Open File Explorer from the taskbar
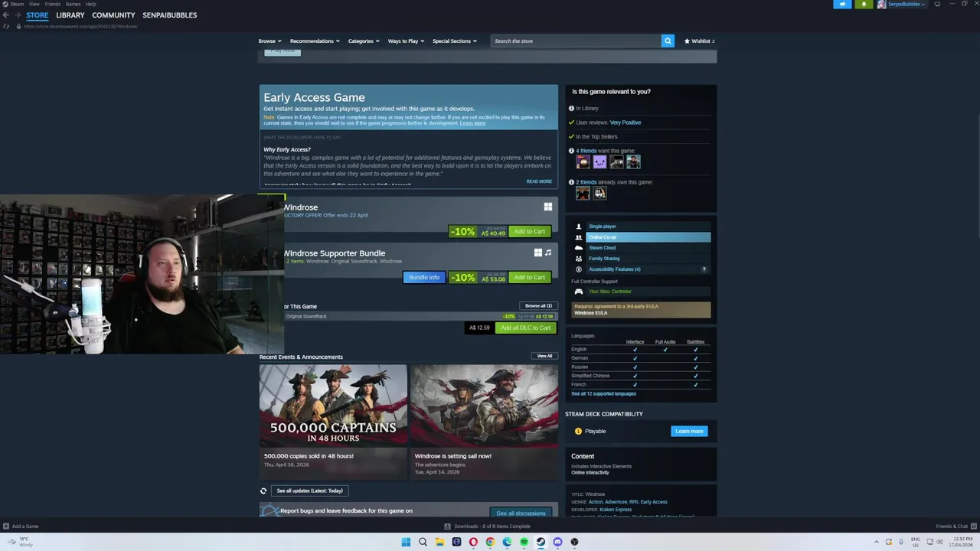The image size is (980, 551). [439, 542]
